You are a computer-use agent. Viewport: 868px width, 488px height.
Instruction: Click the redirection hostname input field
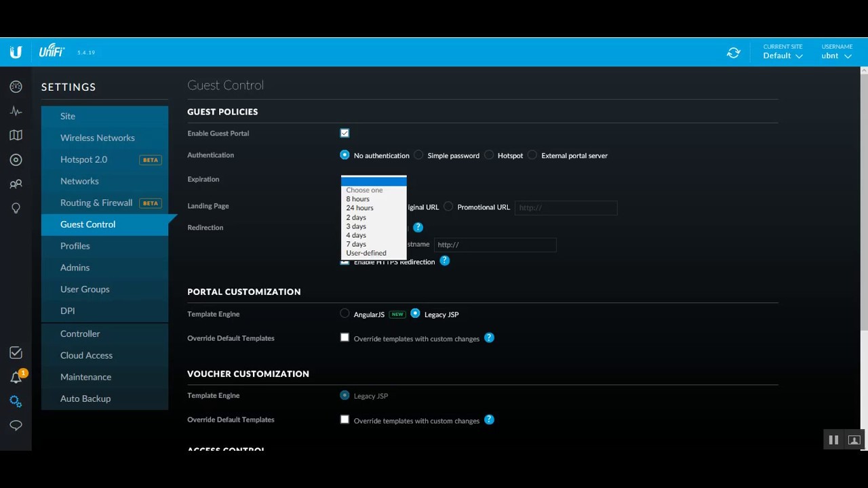tap(495, 245)
